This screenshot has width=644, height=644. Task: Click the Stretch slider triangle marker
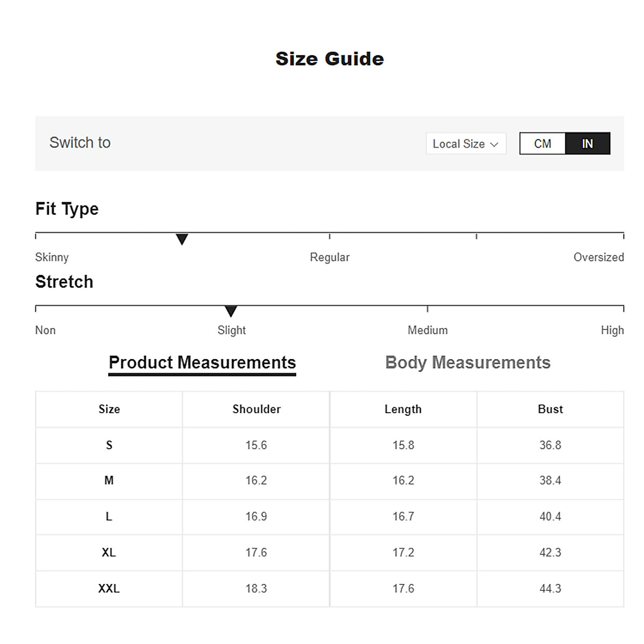pos(231,311)
